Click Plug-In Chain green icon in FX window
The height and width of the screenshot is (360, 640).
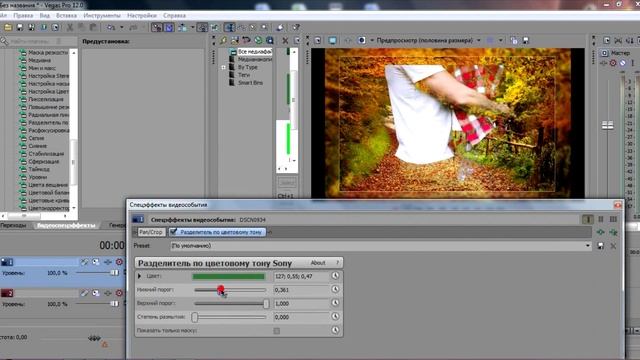(x=600, y=232)
